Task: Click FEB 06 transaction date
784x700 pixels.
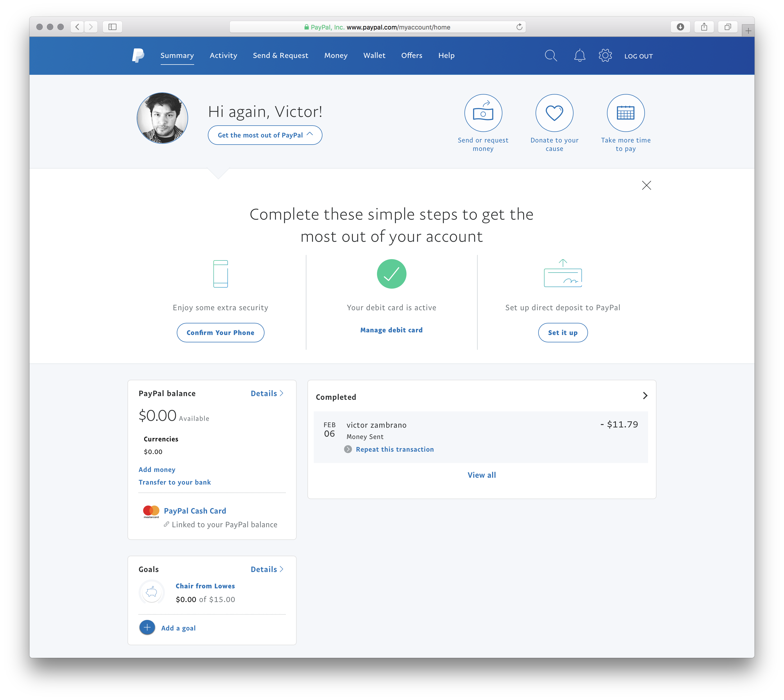Action: point(329,430)
